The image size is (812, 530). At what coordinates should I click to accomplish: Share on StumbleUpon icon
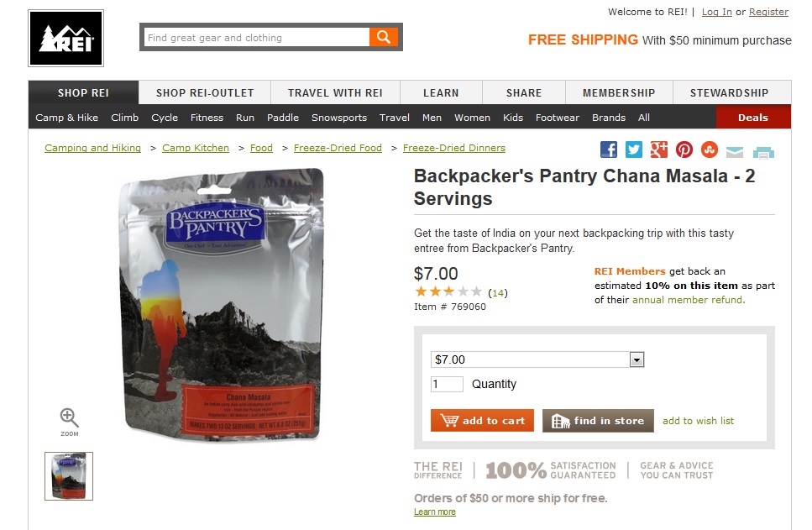pyautogui.click(x=709, y=150)
